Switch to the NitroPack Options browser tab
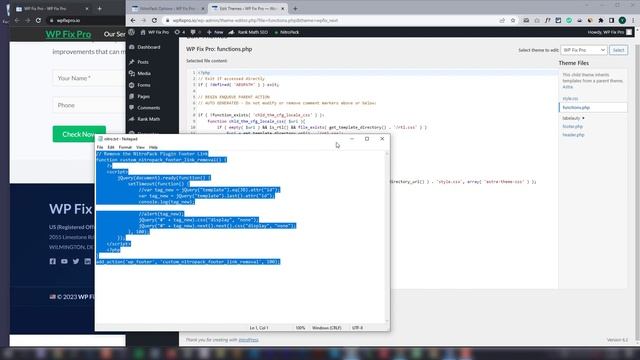640x360 pixels. click(x=167, y=9)
